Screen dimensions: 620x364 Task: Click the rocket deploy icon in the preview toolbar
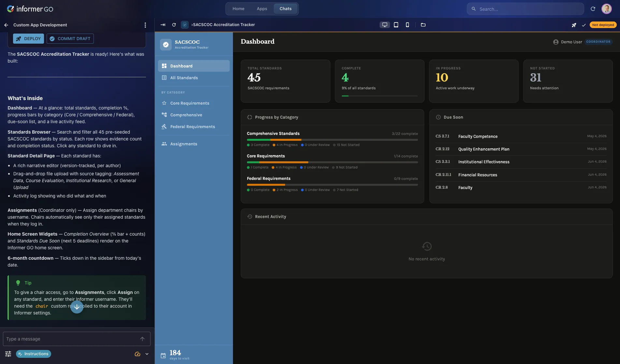tap(574, 25)
